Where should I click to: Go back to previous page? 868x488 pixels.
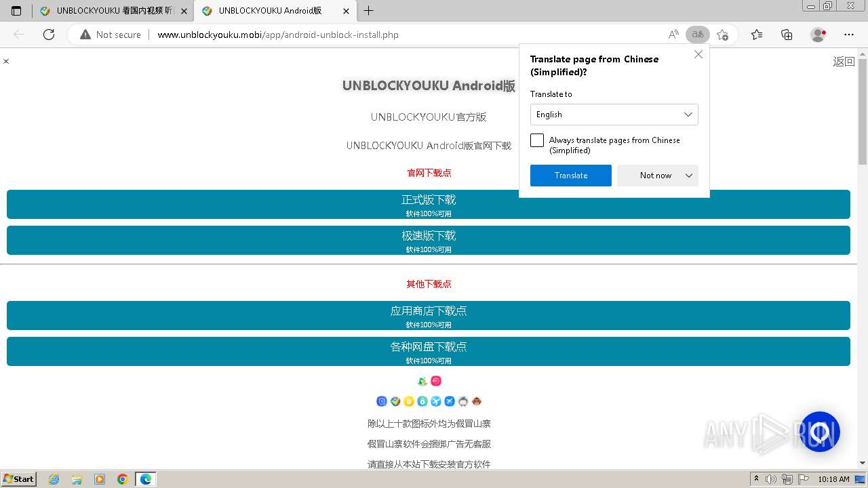coord(19,35)
